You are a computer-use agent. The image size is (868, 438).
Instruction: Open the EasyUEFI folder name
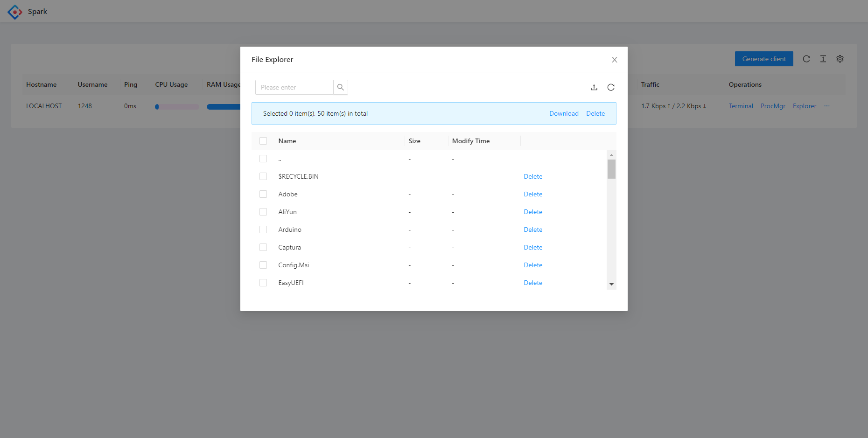coord(291,283)
